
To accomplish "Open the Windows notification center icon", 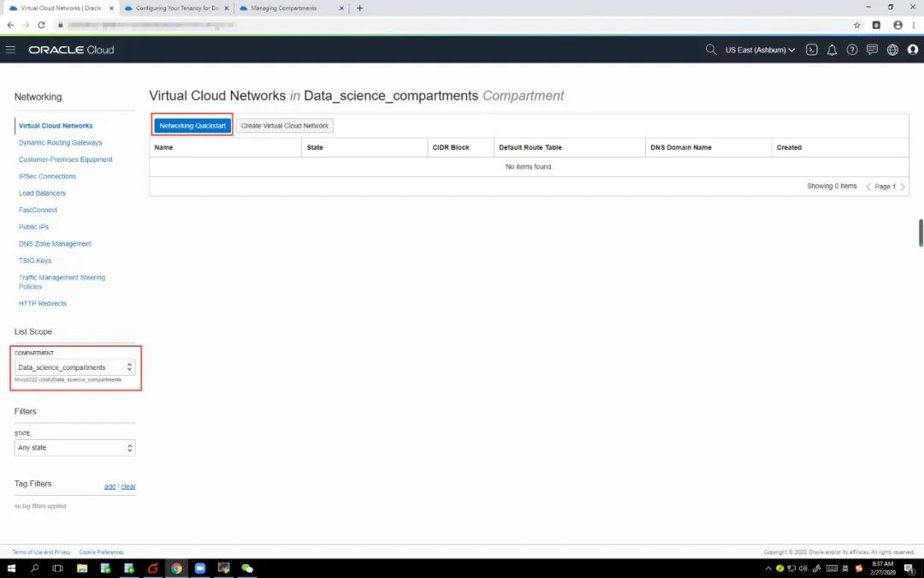I will [909, 568].
